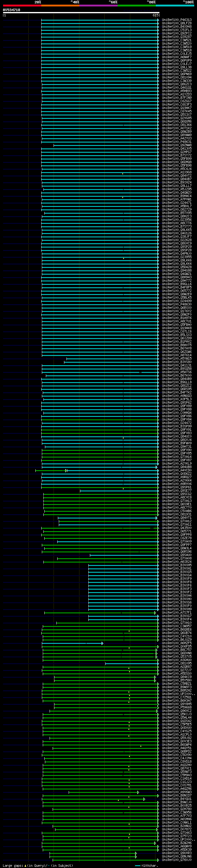Open the UniRef100_P48631 entry
Image resolution: width=197 pixels, height=868 pixels.
pyautogui.click(x=177, y=142)
